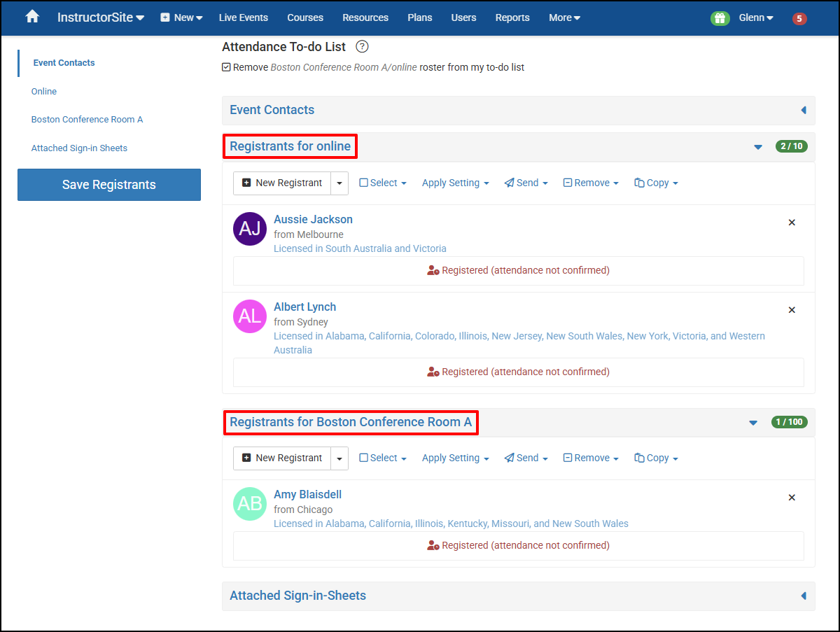Open Aussie Jackson's profile link

[x=313, y=219]
